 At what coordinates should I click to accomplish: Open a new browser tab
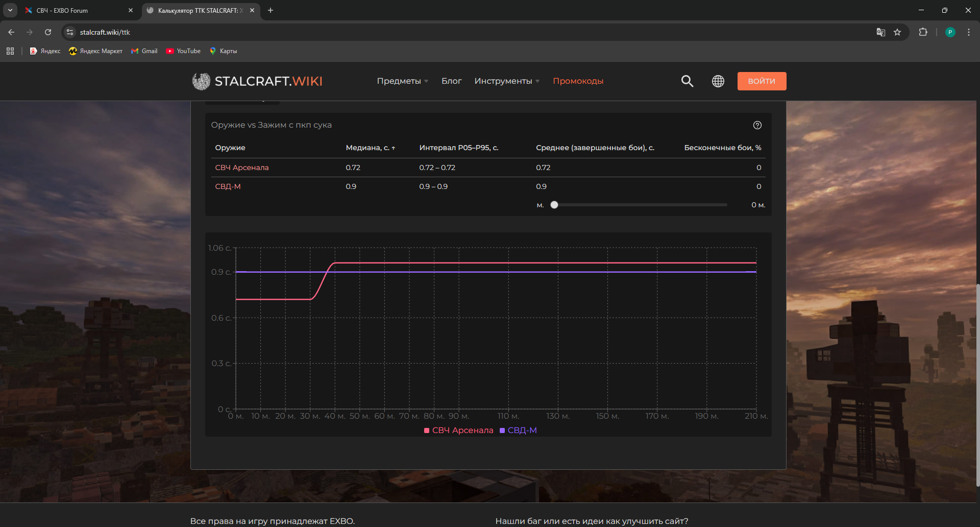(x=271, y=10)
